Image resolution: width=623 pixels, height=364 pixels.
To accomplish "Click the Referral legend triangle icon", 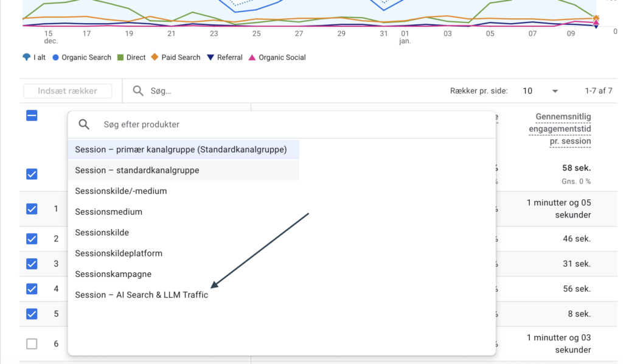I will click(x=211, y=58).
